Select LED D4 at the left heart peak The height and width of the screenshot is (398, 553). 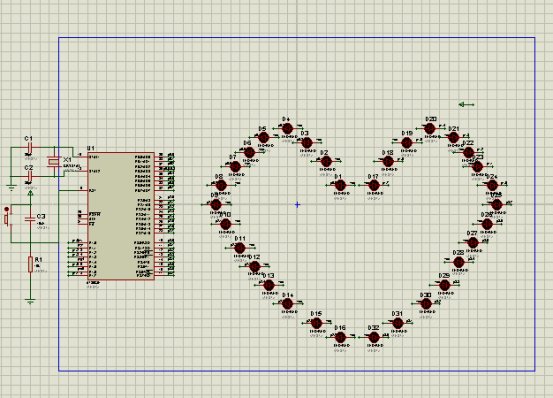[x=287, y=128]
